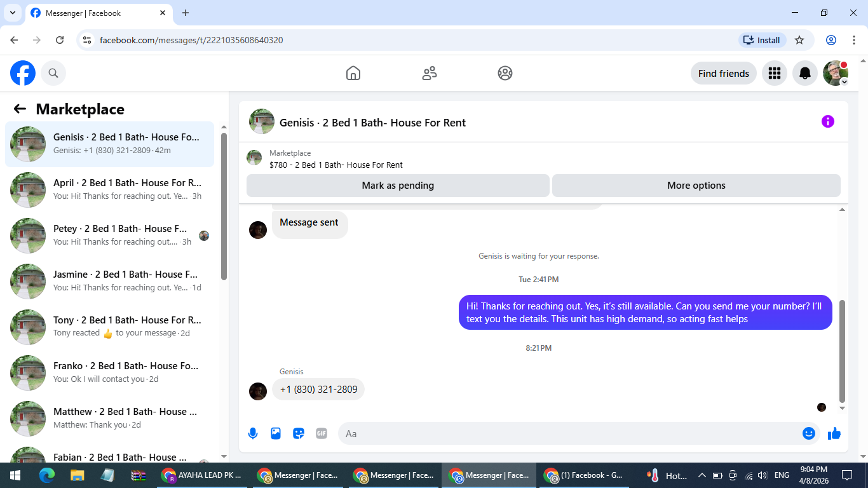Open a new browser tab
This screenshot has height=488, width=868.
point(186,13)
